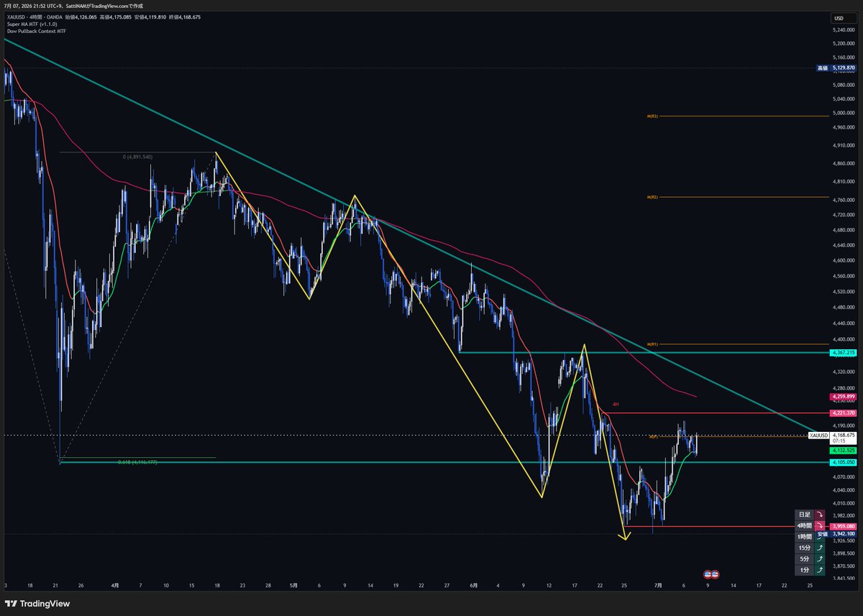The width and height of the screenshot is (863, 616).
Task: Click the 1分 timeframe cell in the table
Action: click(804, 570)
